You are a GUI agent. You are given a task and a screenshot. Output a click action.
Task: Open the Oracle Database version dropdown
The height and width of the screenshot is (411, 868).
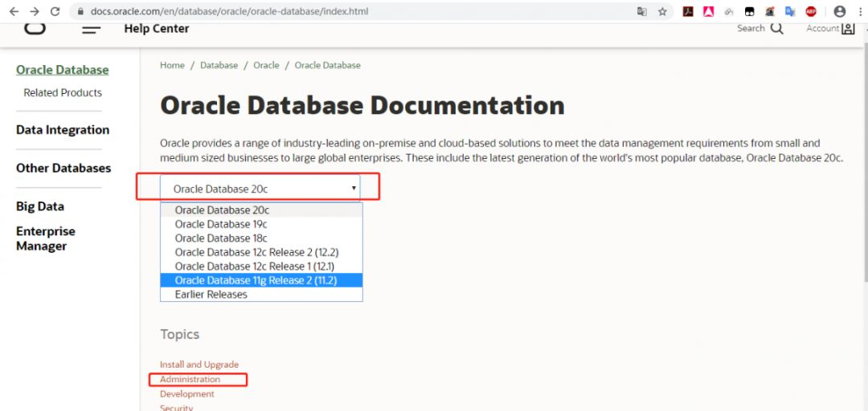pos(260,189)
